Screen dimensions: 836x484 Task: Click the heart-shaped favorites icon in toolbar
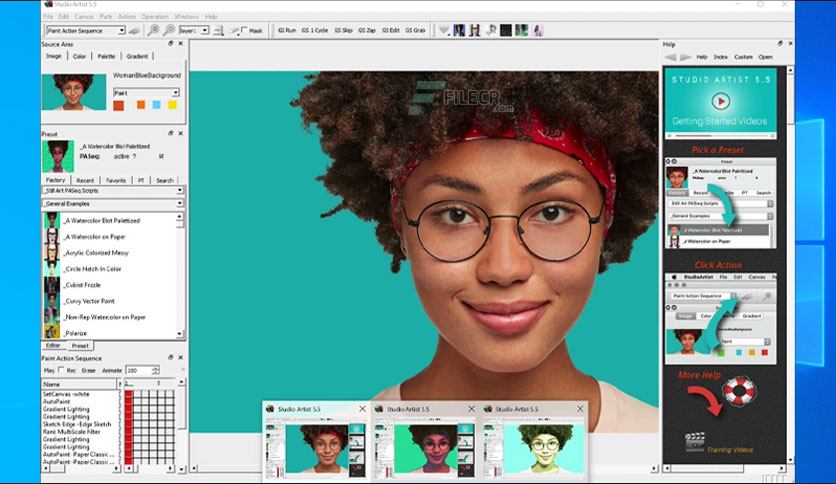[x=444, y=30]
